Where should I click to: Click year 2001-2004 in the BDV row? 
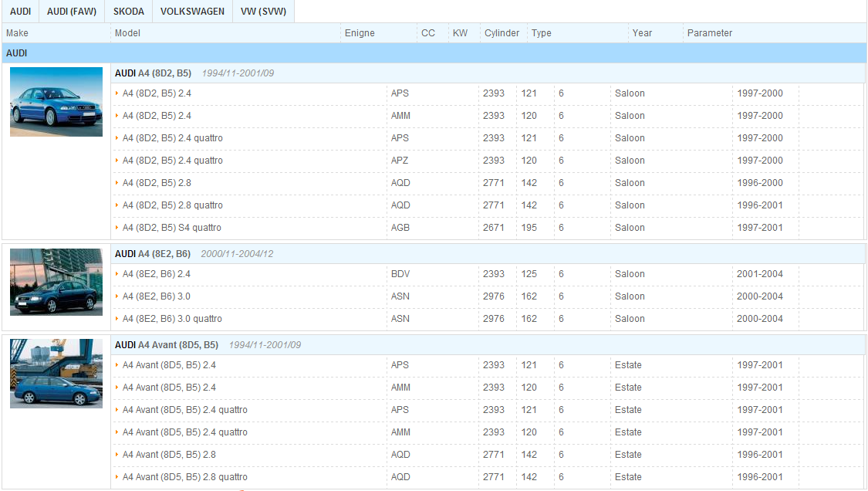coord(759,274)
